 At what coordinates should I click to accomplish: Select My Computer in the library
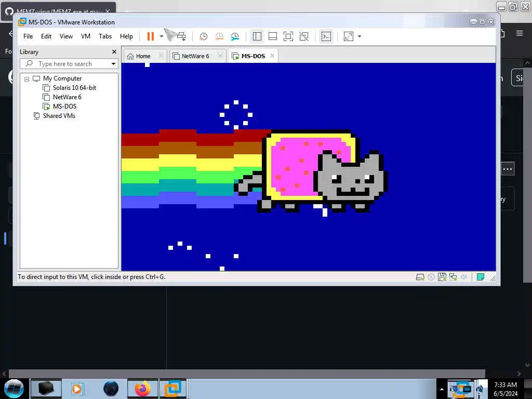62,78
